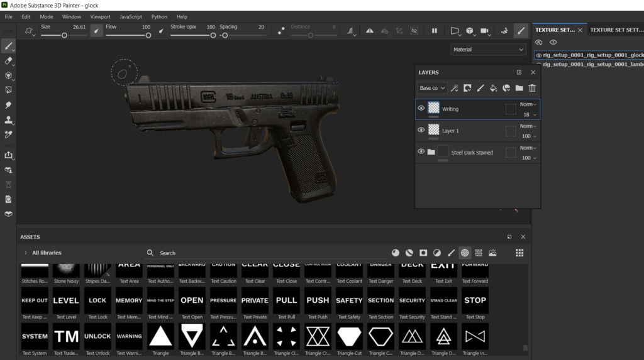The width and height of the screenshot is (644, 360).
Task: Select the Clone stamp tool
Action: click(8, 119)
